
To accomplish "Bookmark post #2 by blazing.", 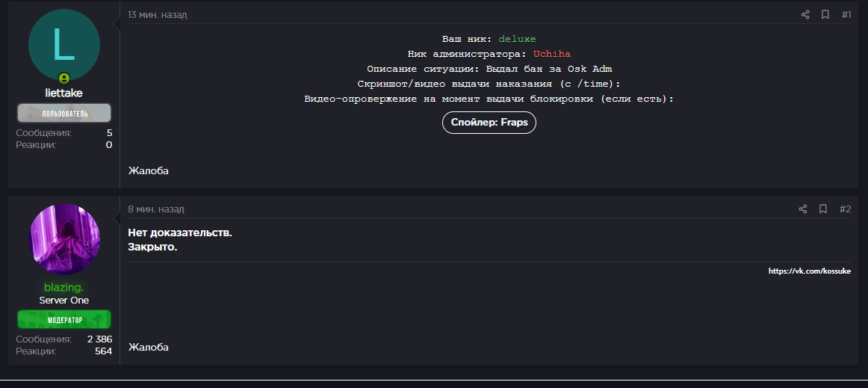I will (823, 209).
